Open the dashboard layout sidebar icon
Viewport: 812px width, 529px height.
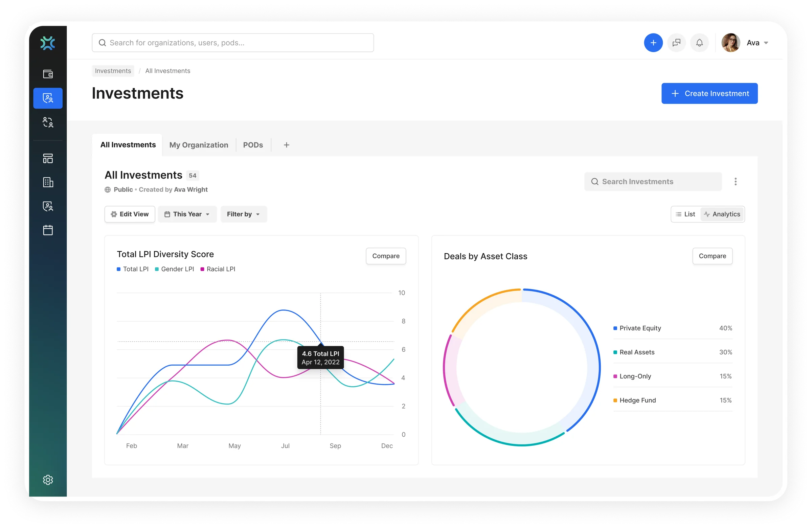pyautogui.click(x=48, y=159)
